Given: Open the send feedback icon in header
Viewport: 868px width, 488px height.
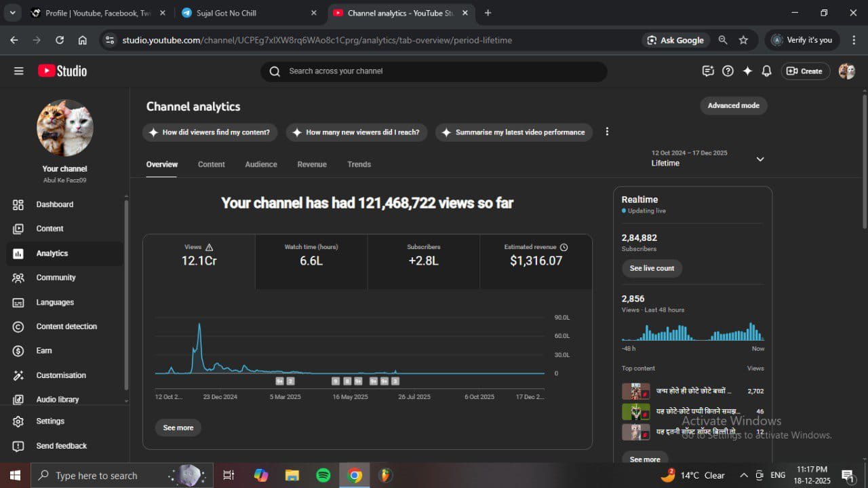Looking at the screenshot, I should coord(708,71).
